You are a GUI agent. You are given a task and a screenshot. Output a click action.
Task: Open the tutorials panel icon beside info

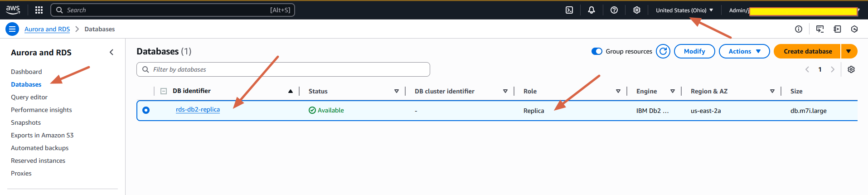(820, 29)
